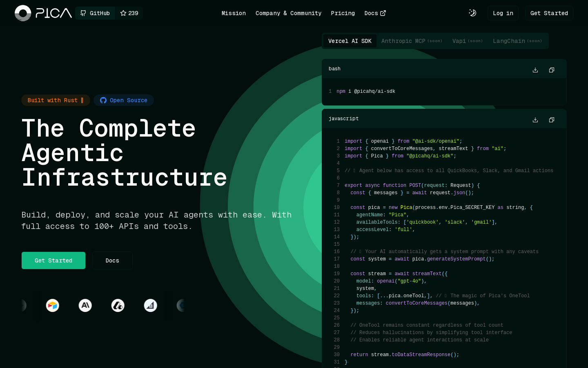The height and width of the screenshot is (368, 588).
Task: Select the LangChain tab
Action: point(517,41)
